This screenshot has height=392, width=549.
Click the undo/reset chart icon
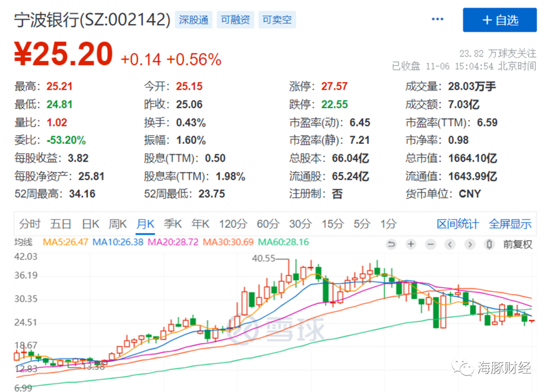click(x=391, y=244)
